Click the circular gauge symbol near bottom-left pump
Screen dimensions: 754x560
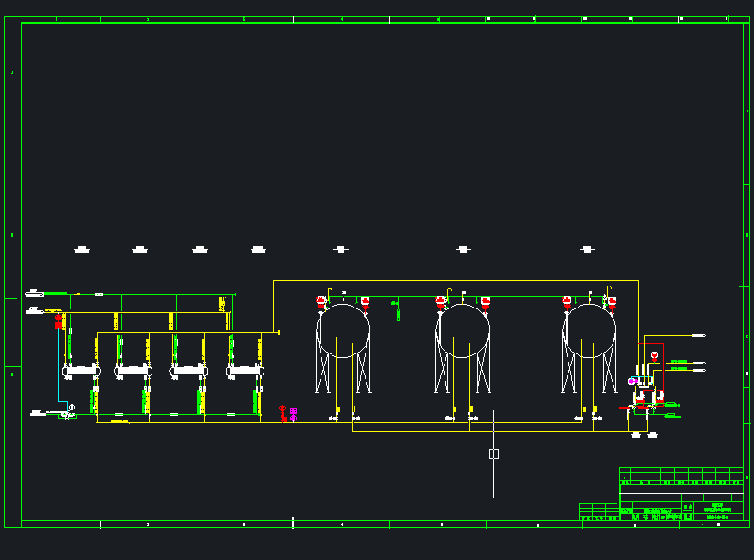pos(72,407)
